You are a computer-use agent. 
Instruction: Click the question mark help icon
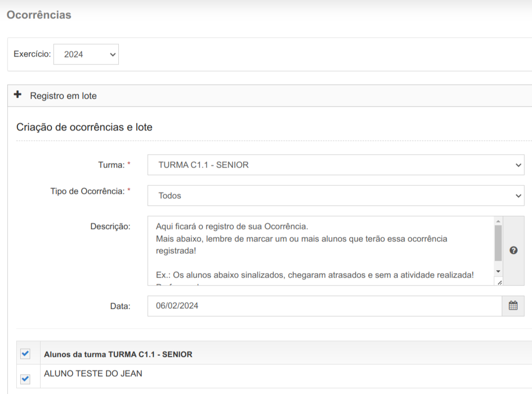513,251
